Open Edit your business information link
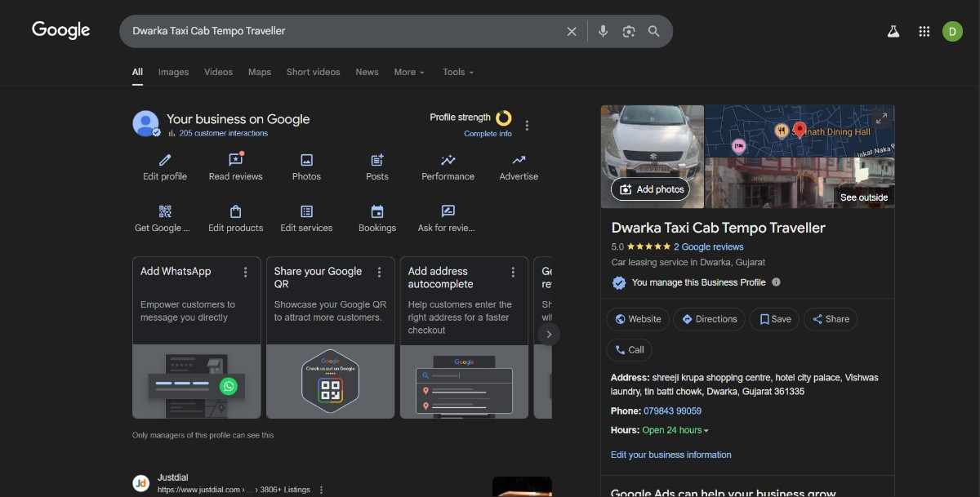The width and height of the screenshot is (980, 497). (670, 455)
